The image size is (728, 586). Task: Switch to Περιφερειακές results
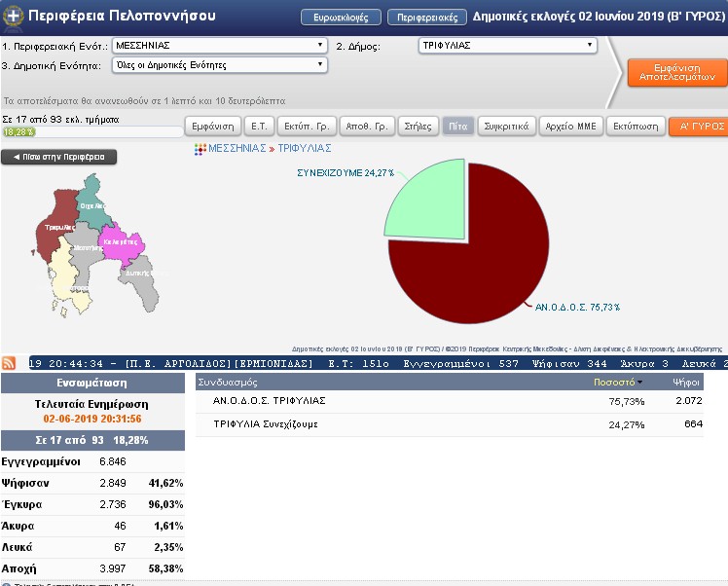pos(427,18)
